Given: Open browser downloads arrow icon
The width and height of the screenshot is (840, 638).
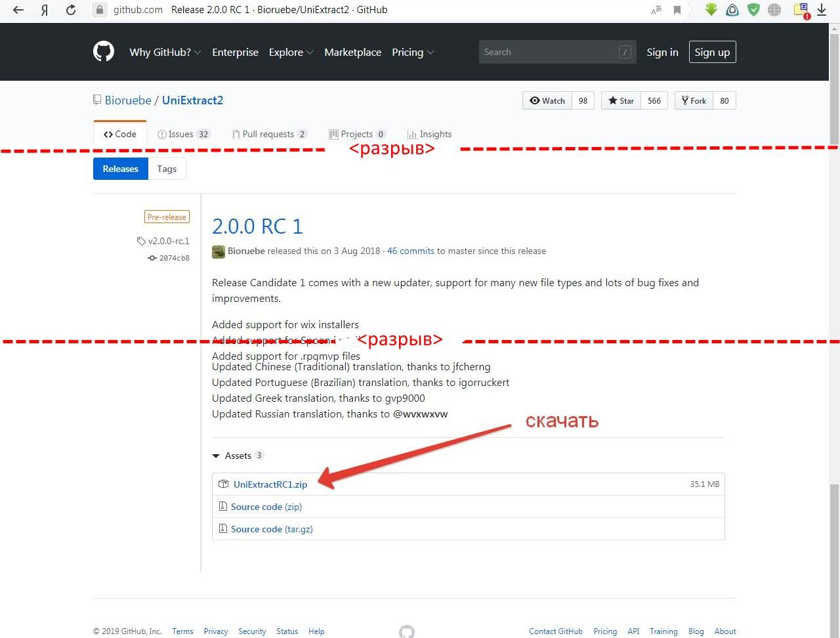Looking at the screenshot, I should point(822,10).
